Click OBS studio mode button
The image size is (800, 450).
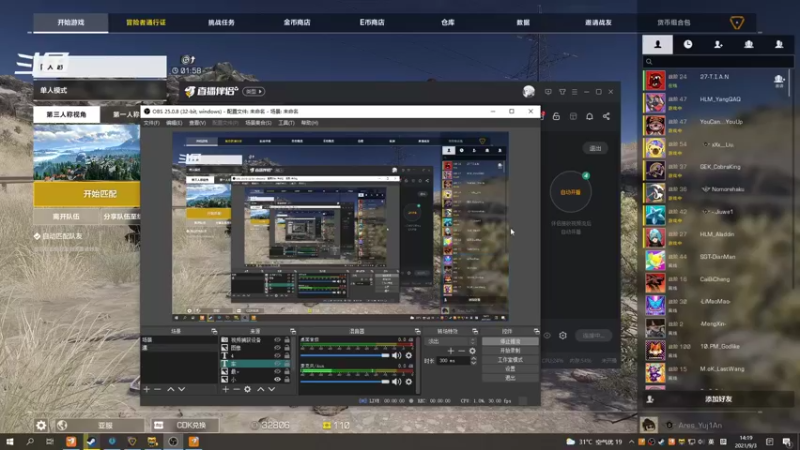pos(510,360)
